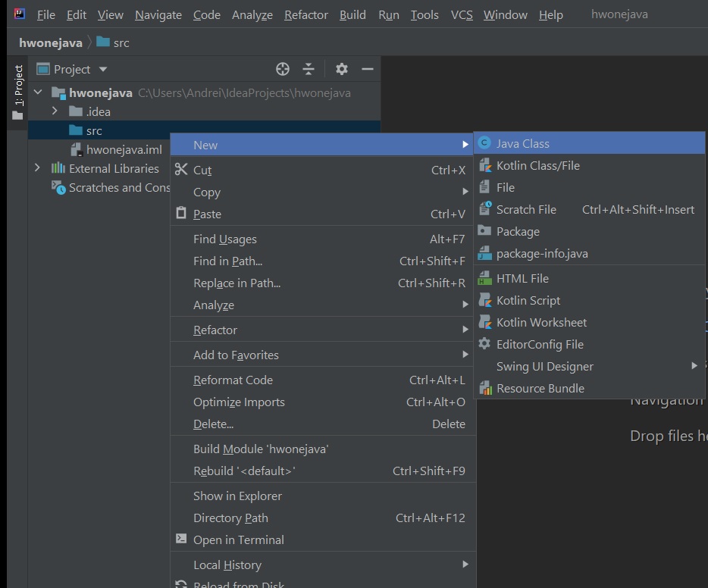Open the Project view dropdown arrow

tap(103, 69)
